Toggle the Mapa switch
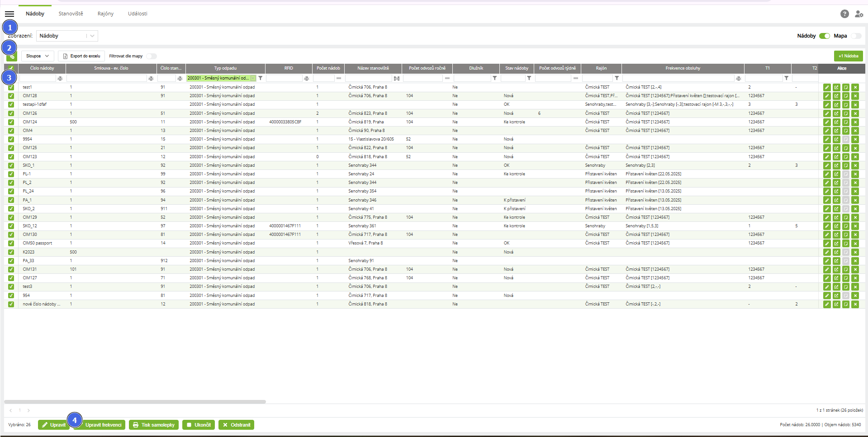 pos(856,36)
